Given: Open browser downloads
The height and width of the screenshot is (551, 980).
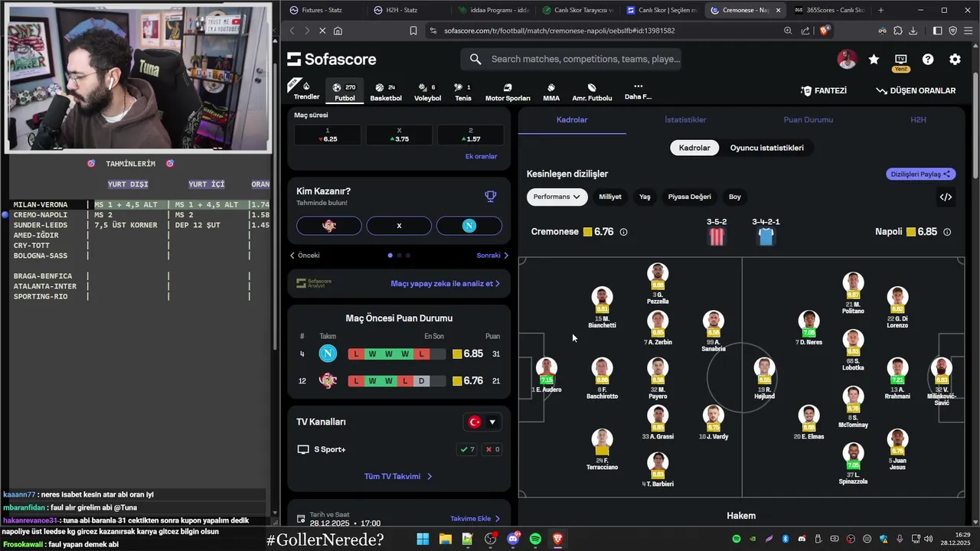Looking at the screenshot, I should 913,31.
